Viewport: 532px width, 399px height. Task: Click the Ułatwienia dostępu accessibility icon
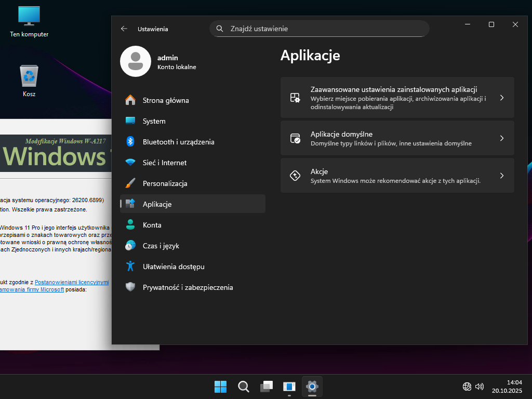(x=130, y=267)
